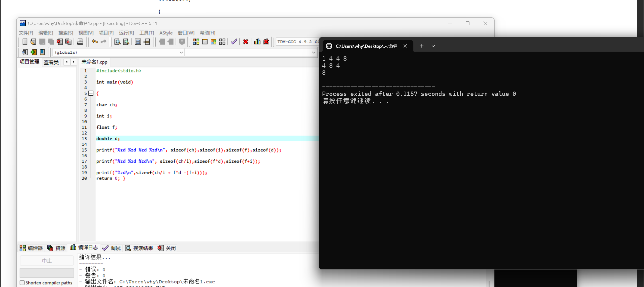Open the AStyle menu
Screen dimensions: 644x287
[x=166, y=33]
